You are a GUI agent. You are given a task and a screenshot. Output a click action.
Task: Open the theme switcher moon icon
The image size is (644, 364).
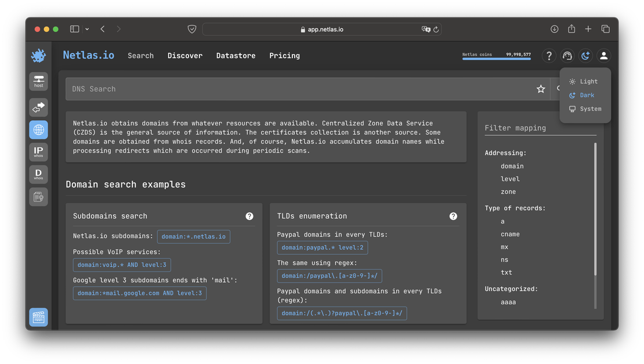click(x=585, y=55)
